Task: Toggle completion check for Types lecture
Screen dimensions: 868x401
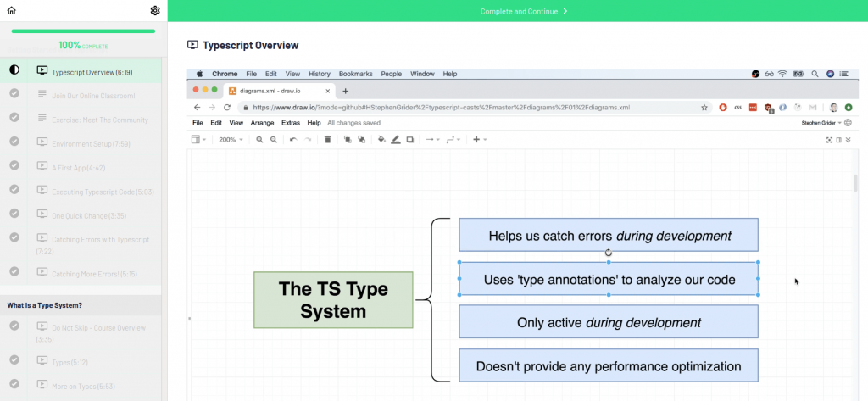Action: pos(14,359)
